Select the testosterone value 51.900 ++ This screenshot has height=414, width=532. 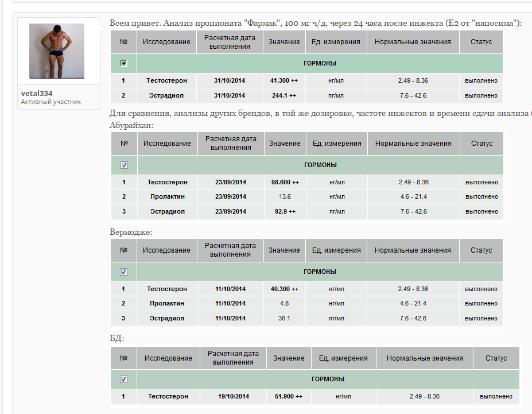[x=288, y=396]
